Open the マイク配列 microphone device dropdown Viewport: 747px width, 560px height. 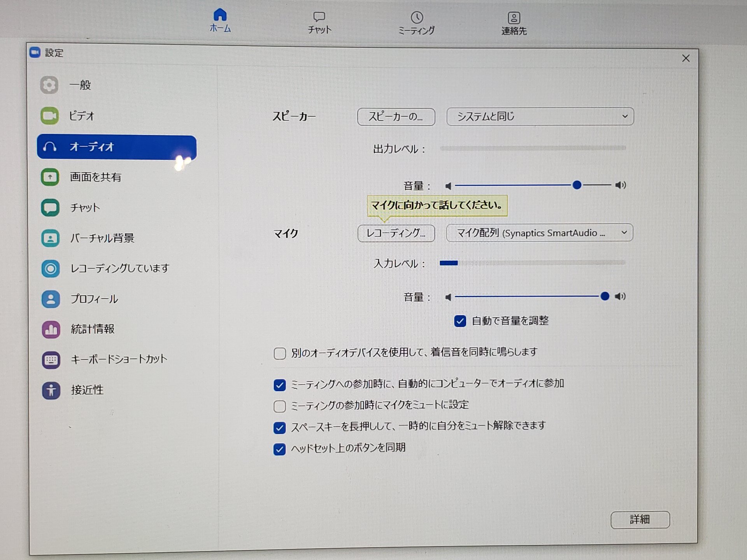pyautogui.click(x=539, y=233)
